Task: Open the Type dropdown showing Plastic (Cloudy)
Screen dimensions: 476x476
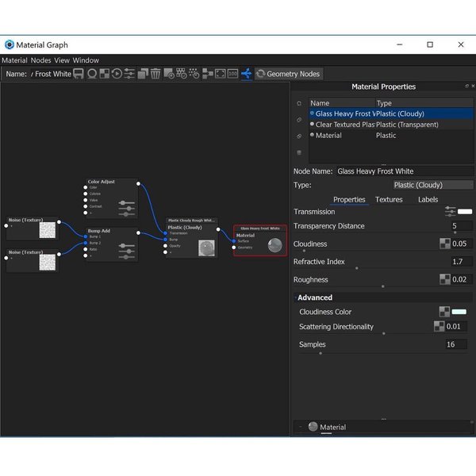Action: pyautogui.click(x=433, y=185)
